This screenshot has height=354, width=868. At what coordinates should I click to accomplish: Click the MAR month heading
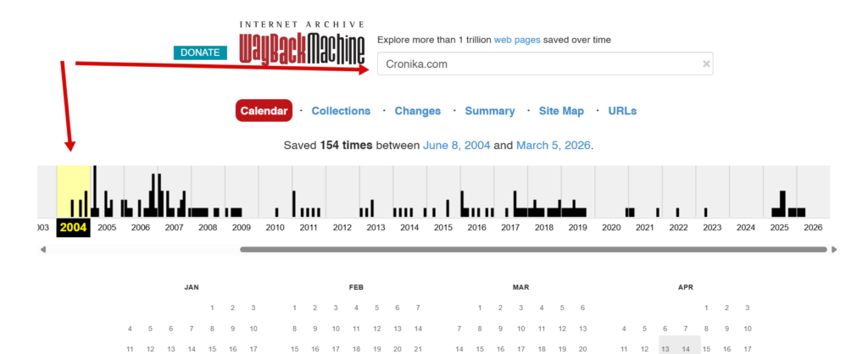[521, 288]
